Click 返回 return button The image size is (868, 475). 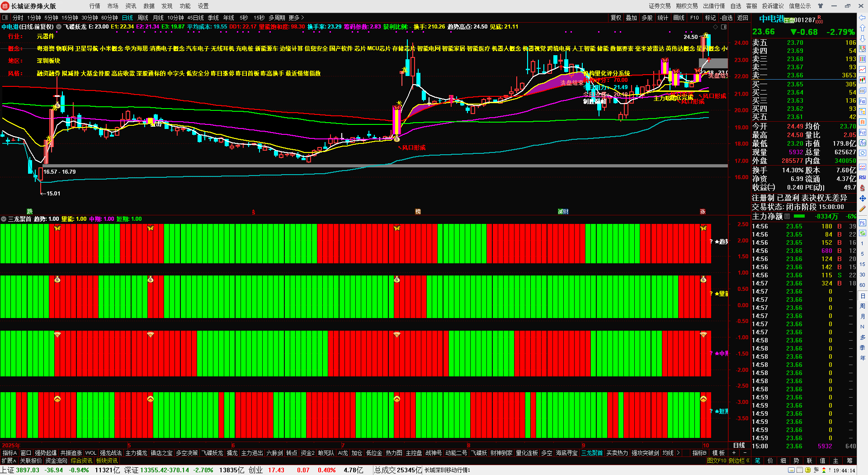(x=743, y=18)
